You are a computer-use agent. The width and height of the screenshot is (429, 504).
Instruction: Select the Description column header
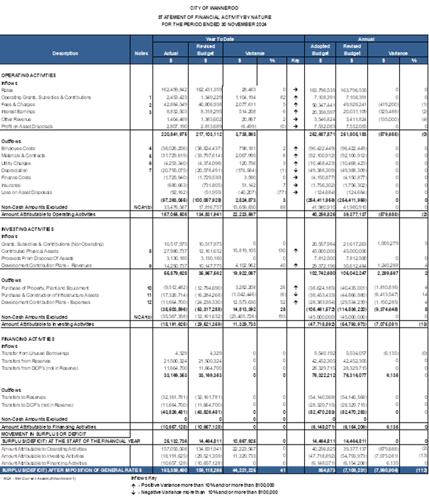click(65, 52)
